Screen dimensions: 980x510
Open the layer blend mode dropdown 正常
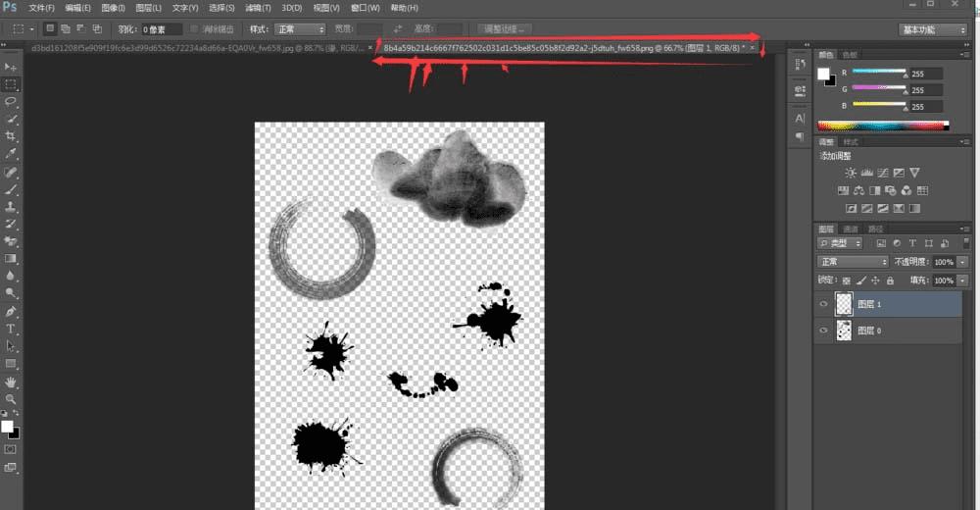point(853,262)
